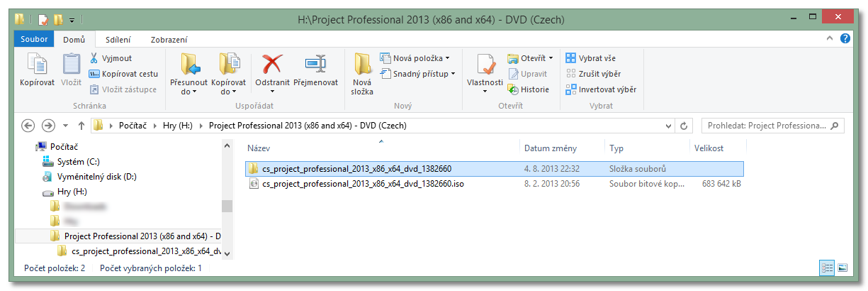Open address bar history dropdown

point(670,126)
